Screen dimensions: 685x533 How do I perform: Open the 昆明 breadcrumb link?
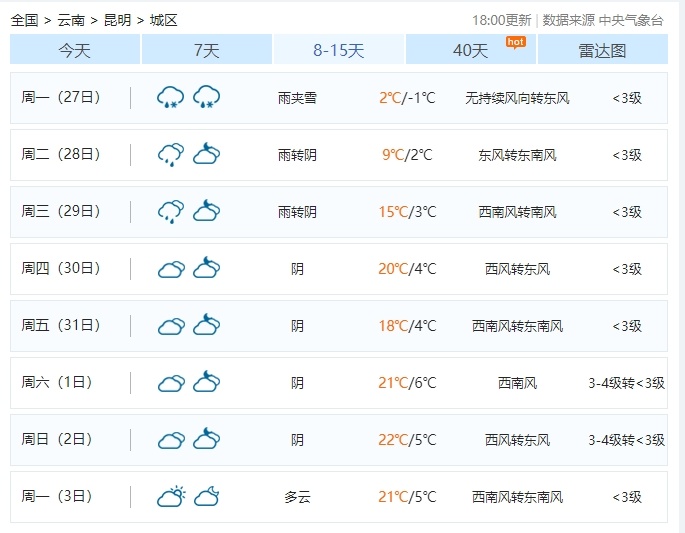[x=117, y=20]
